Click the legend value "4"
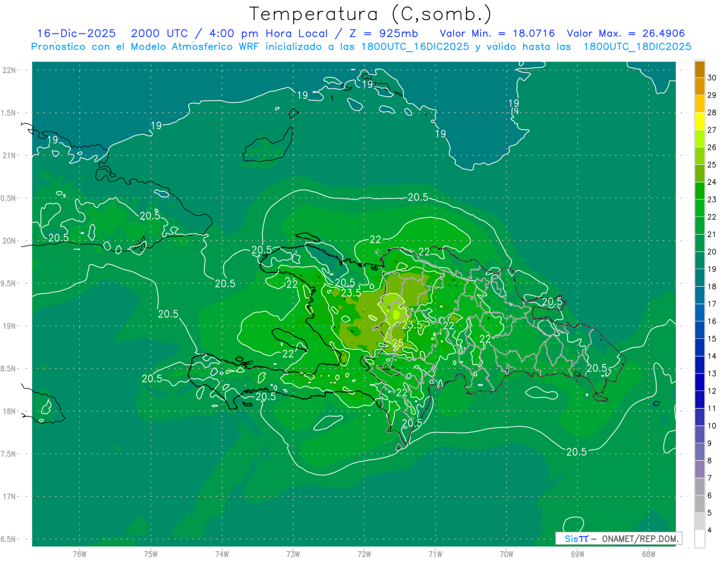The image size is (728, 562). (x=711, y=530)
